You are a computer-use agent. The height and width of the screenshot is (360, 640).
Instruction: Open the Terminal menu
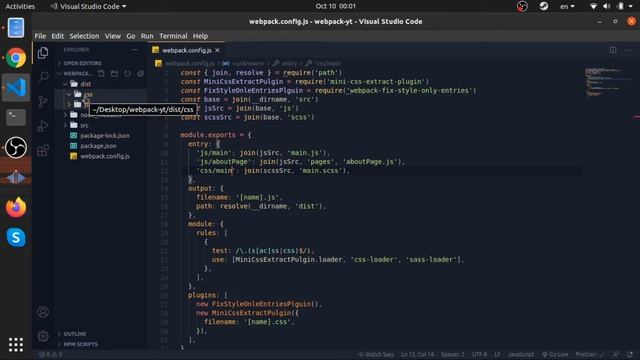point(173,36)
